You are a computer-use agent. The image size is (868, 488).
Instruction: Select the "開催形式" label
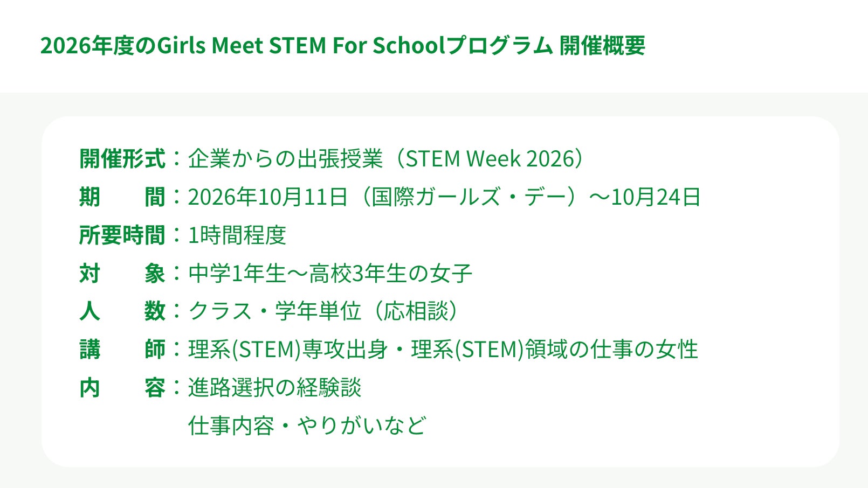coord(122,159)
